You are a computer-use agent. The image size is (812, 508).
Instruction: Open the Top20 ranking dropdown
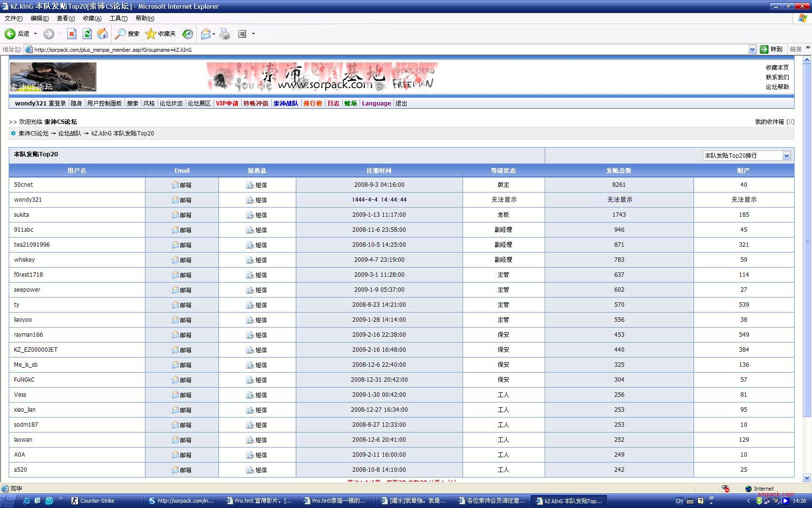coord(786,156)
